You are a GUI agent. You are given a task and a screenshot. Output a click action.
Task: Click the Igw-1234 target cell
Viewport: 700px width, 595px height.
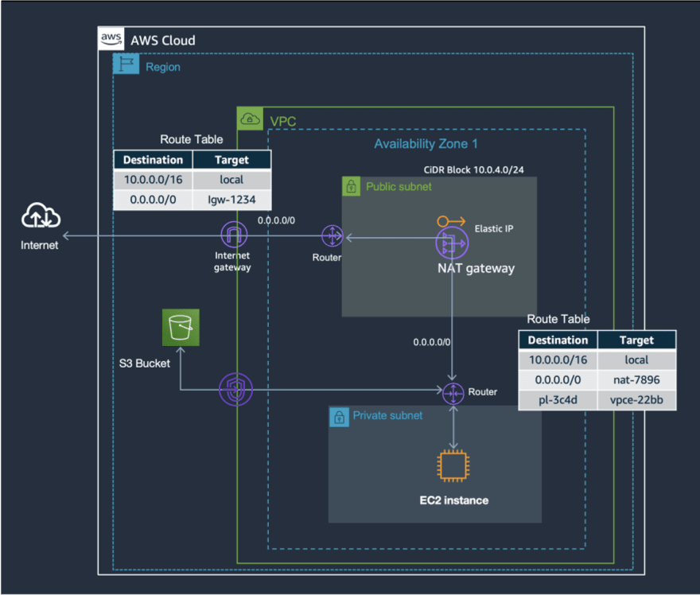click(x=231, y=200)
